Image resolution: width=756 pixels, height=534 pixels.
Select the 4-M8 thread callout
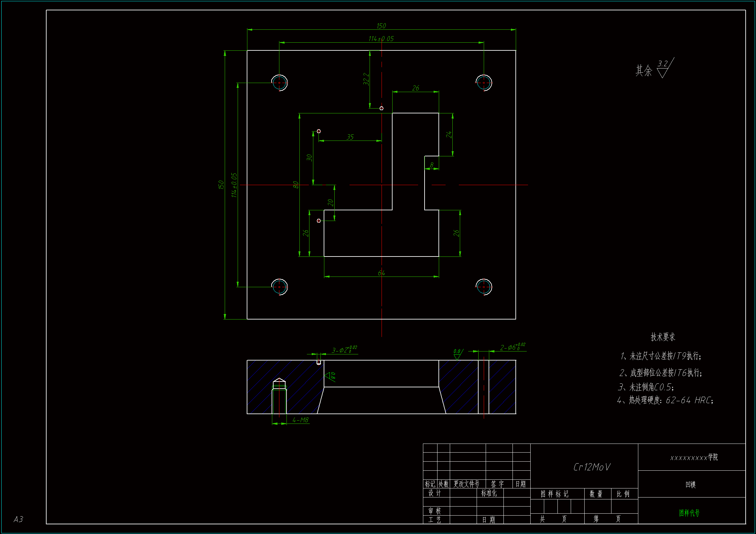click(300, 420)
